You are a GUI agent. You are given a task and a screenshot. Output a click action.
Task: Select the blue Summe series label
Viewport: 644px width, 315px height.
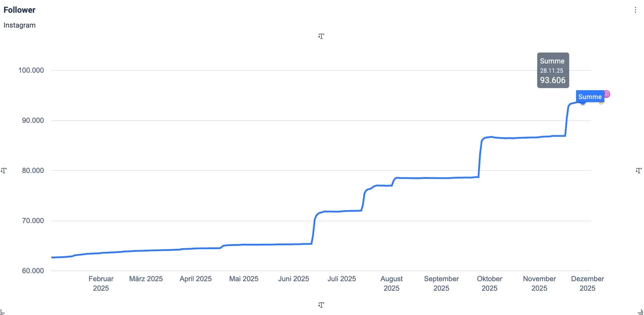(x=590, y=97)
